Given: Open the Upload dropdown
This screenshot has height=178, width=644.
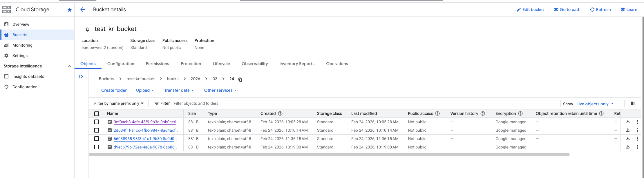Looking at the screenshot, I should coord(145,90).
